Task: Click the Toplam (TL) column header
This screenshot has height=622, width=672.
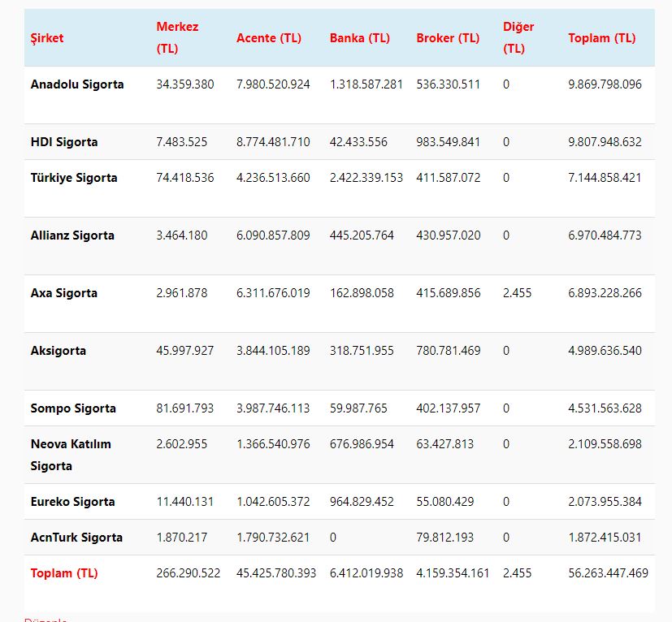Action: (x=601, y=38)
